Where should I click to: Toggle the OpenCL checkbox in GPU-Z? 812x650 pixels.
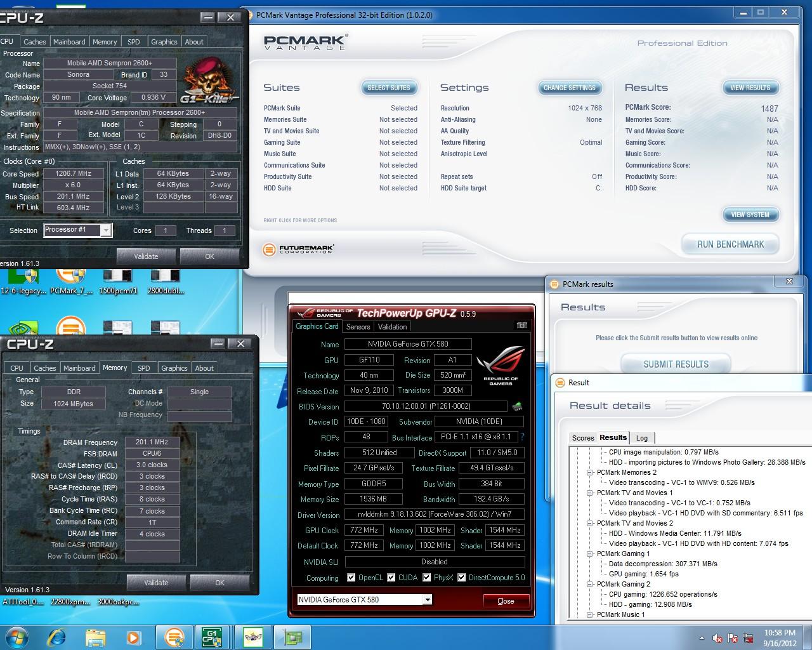[x=351, y=578]
